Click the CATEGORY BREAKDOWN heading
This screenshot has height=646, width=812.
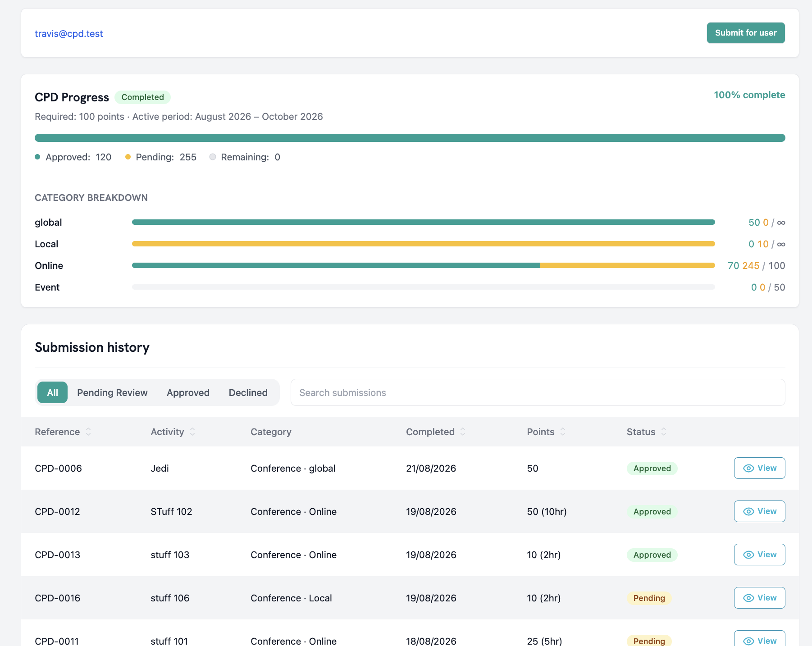click(x=91, y=198)
